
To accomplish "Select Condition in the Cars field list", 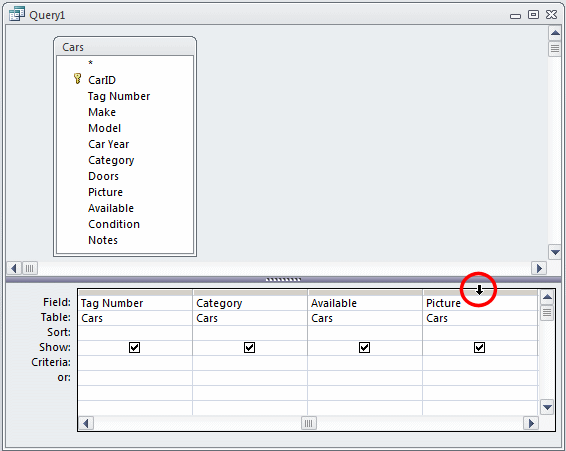I will (x=114, y=224).
